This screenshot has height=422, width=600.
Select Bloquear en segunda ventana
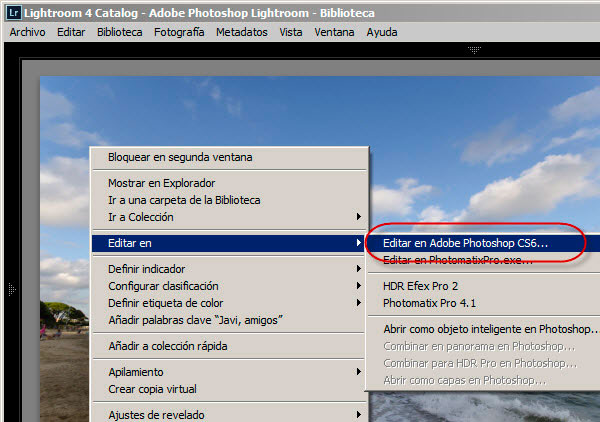point(230,157)
